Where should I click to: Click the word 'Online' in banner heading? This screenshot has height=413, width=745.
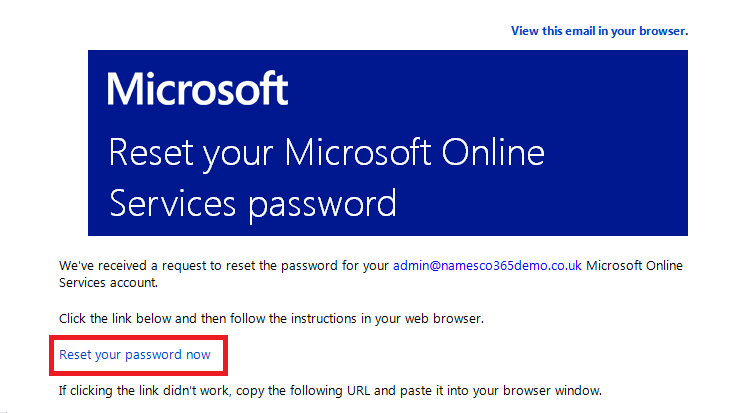coord(493,153)
